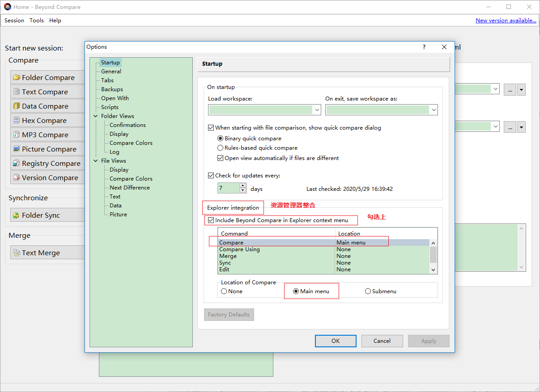Select the Edit command row
This screenshot has width=540, height=392.
coord(324,270)
